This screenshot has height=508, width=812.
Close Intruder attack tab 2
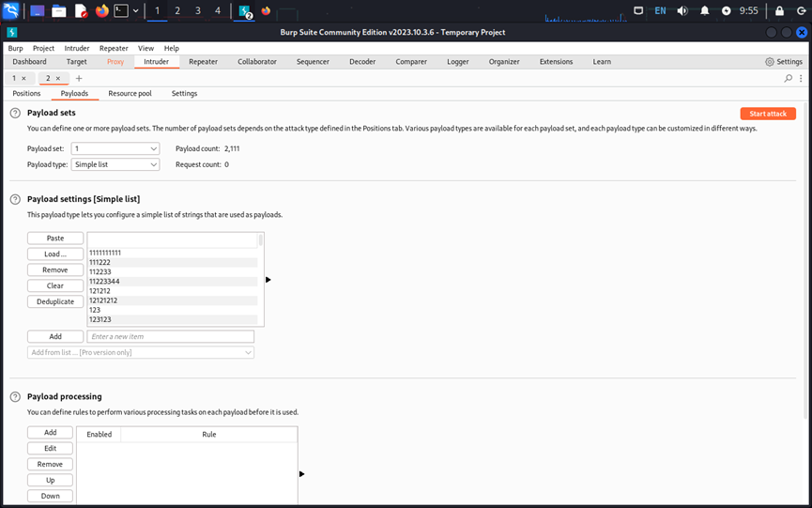coord(58,78)
